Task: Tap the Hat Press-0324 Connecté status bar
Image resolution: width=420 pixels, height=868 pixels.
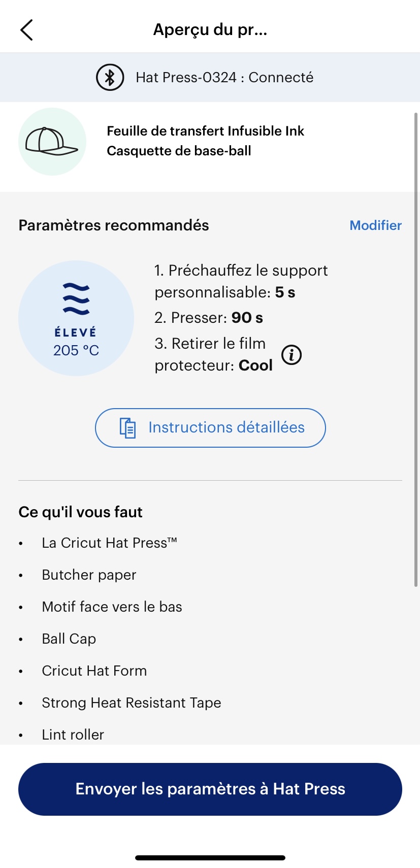Action: coord(210,78)
